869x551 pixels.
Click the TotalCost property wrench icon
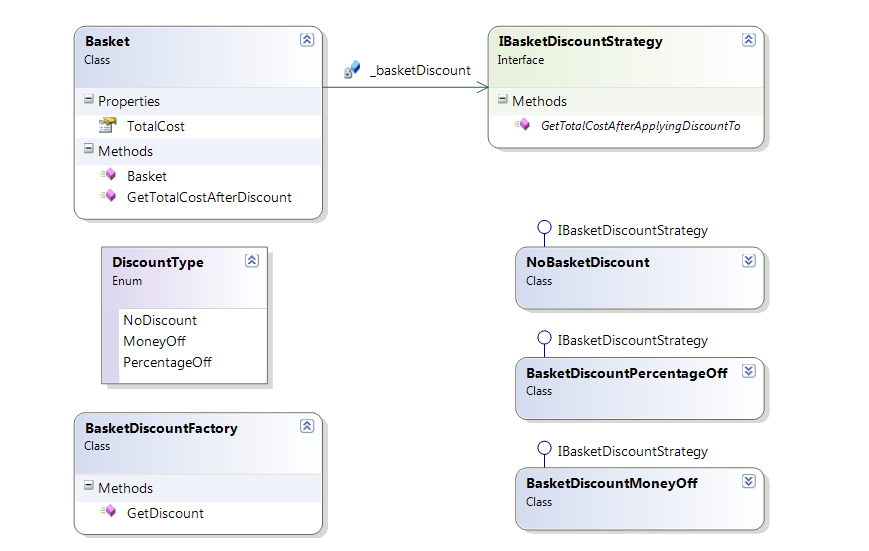(x=107, y=126)
